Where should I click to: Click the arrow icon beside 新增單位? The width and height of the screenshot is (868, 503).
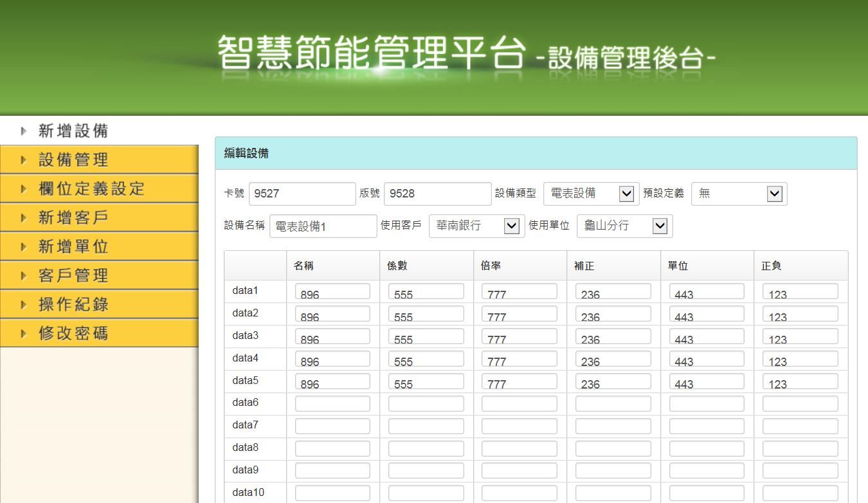point(24,246)
